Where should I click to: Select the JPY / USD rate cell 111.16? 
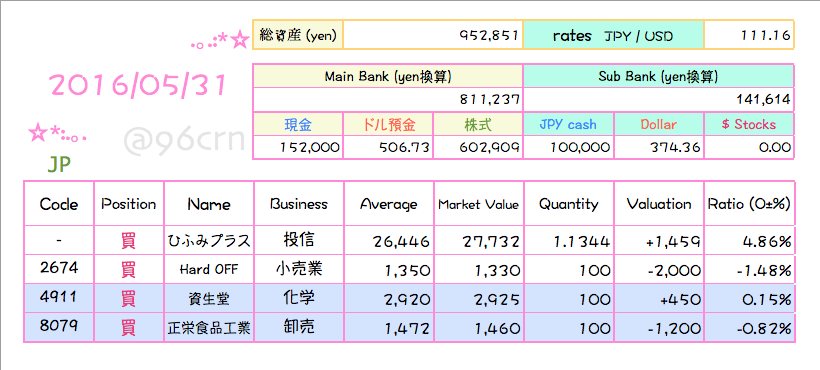click(x=749, y=35)
